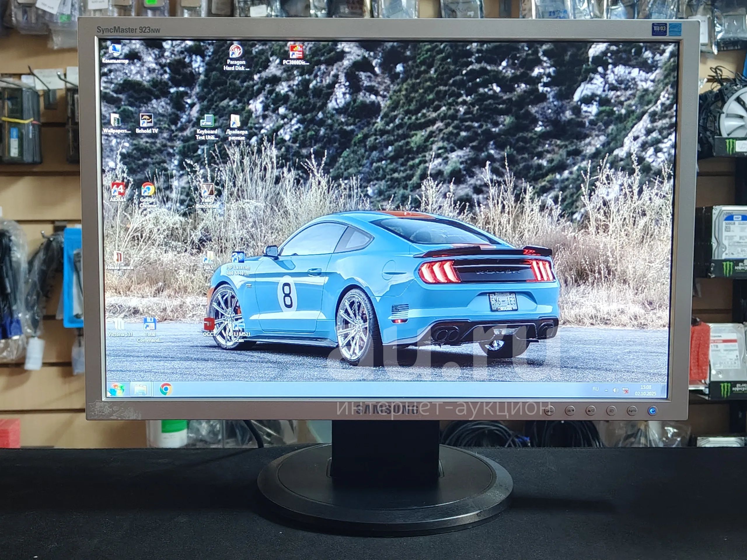Open the Новая папка (3) folder
The height and width of the screenshot is (560, 747).
(x=118, y=258)
